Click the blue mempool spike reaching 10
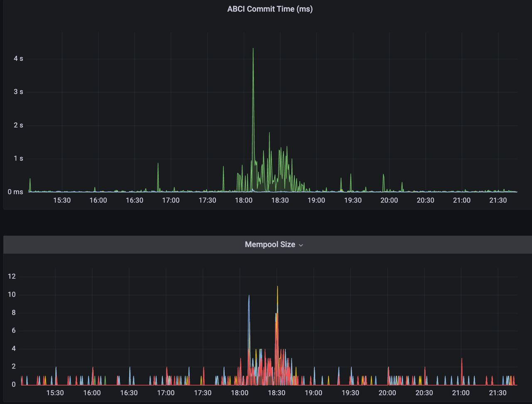Viewport: 532px width, 404px height. (x=249, y=296)
